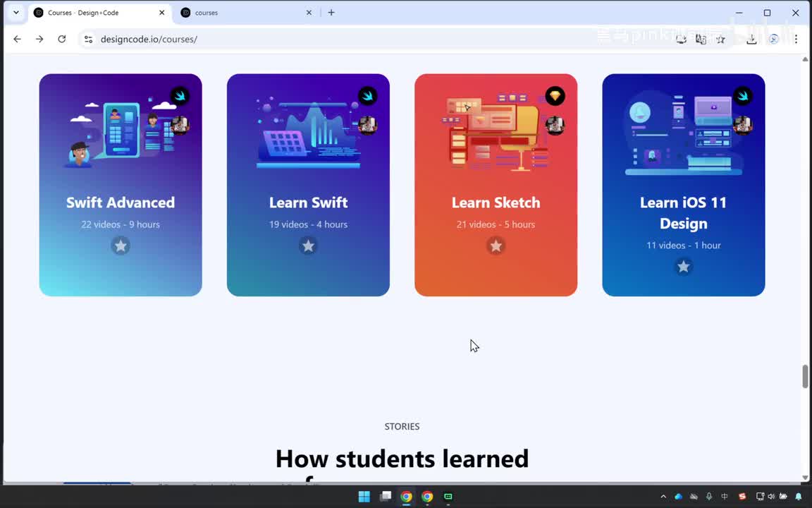This screenshot has height=508, width=812.
Task: Open the notification bell icon
Action: (x=799, y=497)
